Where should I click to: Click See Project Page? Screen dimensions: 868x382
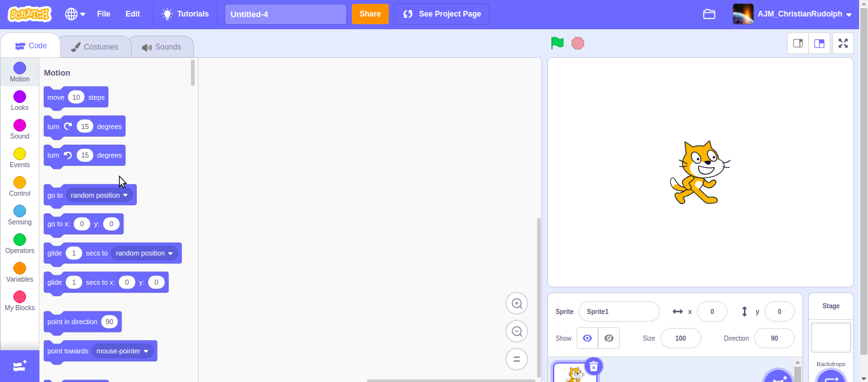(x=441, y=13)
